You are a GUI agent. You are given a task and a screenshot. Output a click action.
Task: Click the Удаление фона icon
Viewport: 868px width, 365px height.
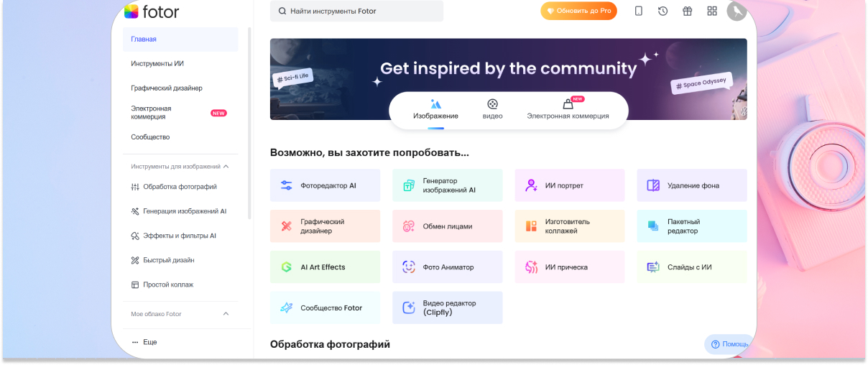[653, 185]
